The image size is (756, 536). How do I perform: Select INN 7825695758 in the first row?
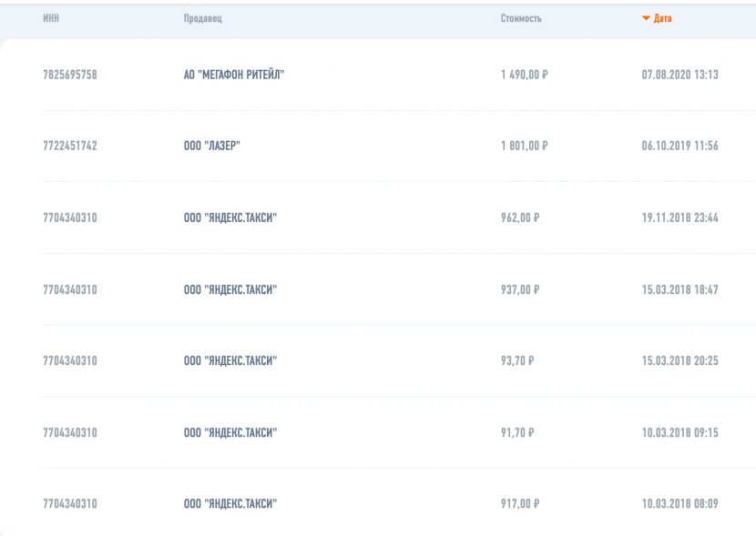pos(70,75)
